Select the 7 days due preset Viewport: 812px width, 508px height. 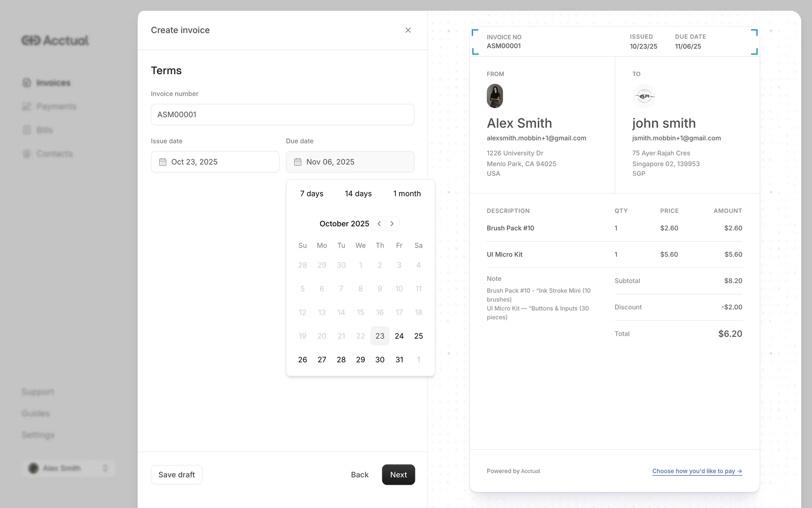(312, 193)
